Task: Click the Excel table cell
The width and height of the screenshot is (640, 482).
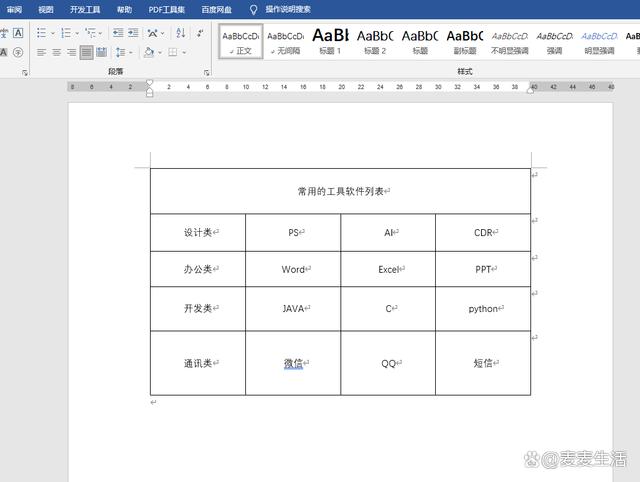Action: (388, 269)
